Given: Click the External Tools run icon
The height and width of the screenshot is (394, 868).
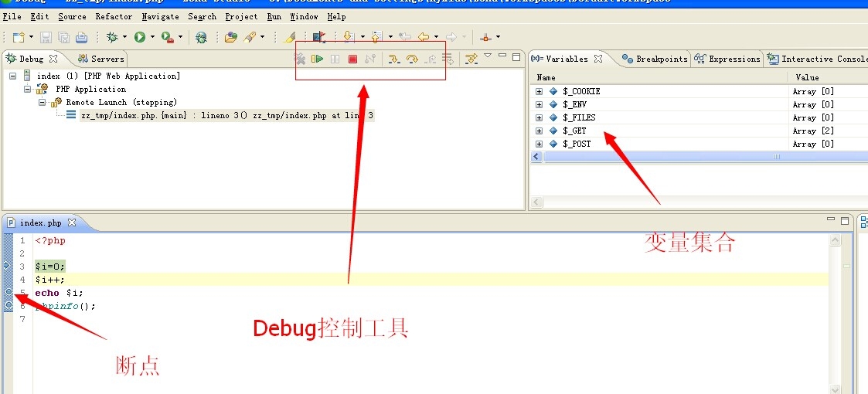Looking at the screenshot, I should [x=167, y=37].
